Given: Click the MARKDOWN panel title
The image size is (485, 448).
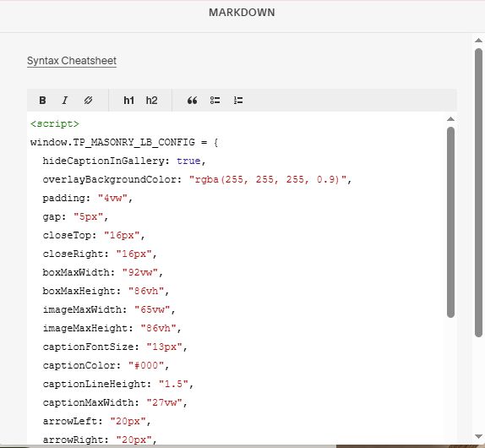Looking at the screenshot, I should click(x=242, y=13).
